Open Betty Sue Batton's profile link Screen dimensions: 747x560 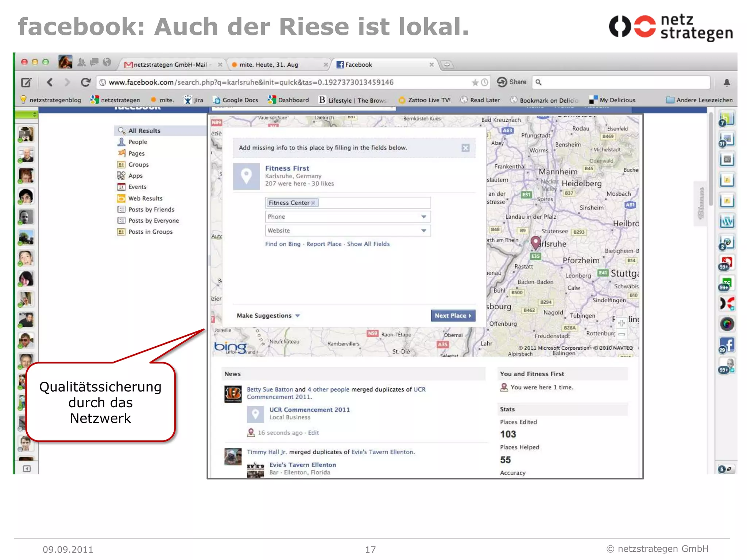click(x=270, y=389)
